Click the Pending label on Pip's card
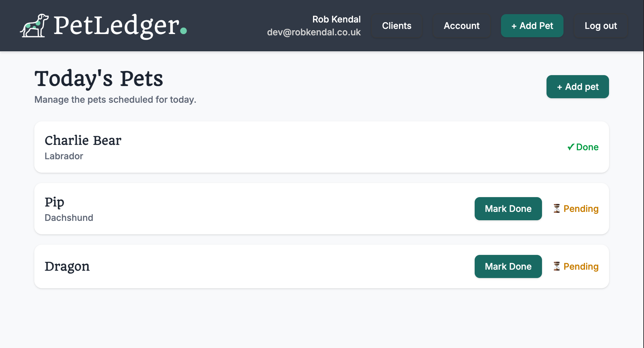This screenshot has width=644, height=348. tap(581, 209)
